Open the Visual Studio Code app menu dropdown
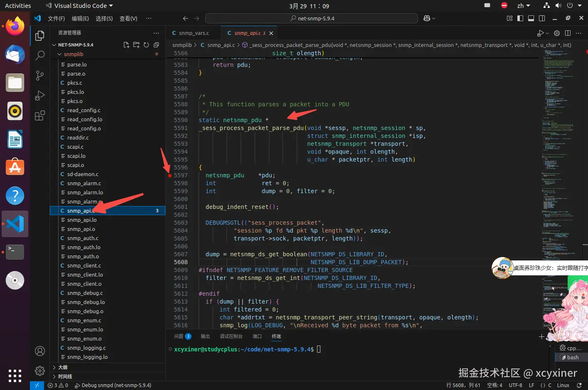Screen dimensions: 588x390 [79, 6]
